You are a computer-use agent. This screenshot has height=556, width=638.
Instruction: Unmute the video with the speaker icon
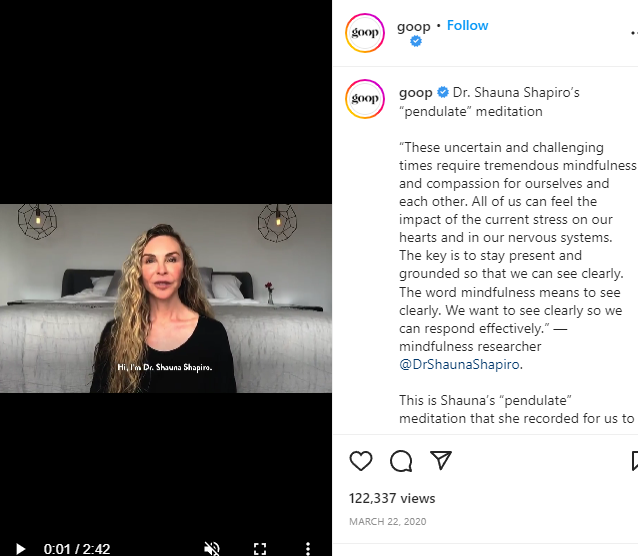pos(212,549)
